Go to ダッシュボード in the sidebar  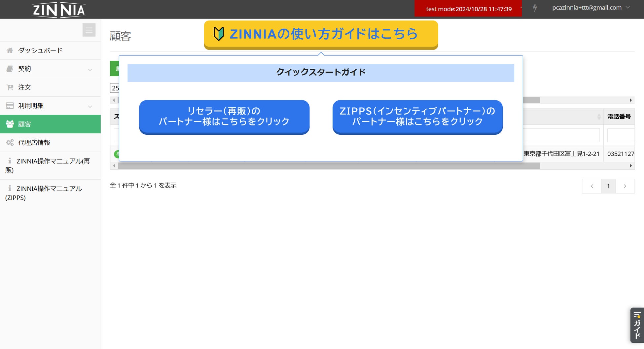pyautogui.click(x=50, y=51)
